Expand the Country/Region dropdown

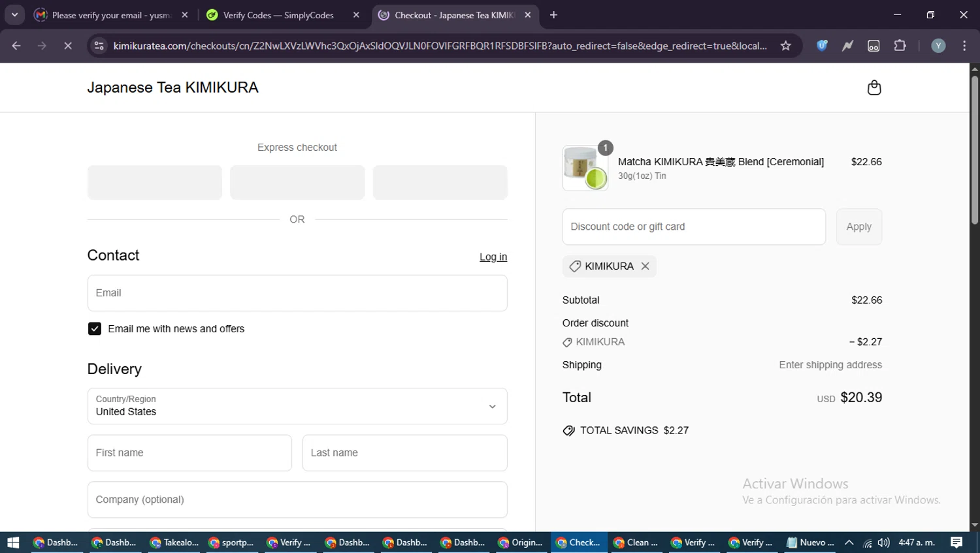tap(297, 406)
